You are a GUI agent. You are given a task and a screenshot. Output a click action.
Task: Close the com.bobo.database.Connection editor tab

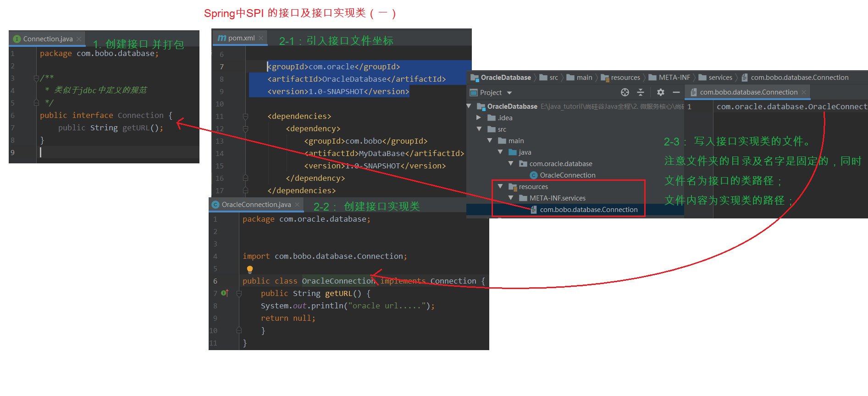[804, 92]
